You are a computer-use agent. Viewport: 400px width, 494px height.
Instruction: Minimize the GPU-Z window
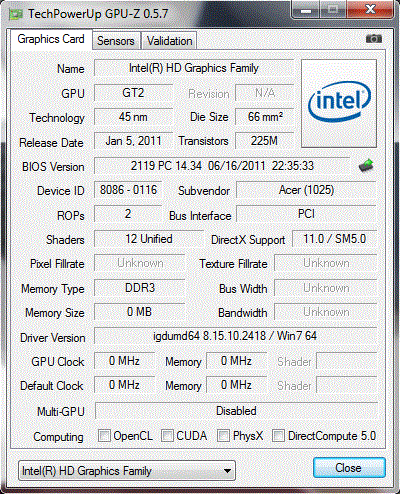point(305,10)
